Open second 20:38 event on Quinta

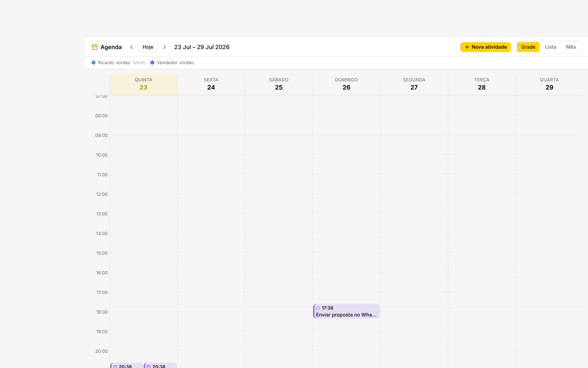click(160, 365)
